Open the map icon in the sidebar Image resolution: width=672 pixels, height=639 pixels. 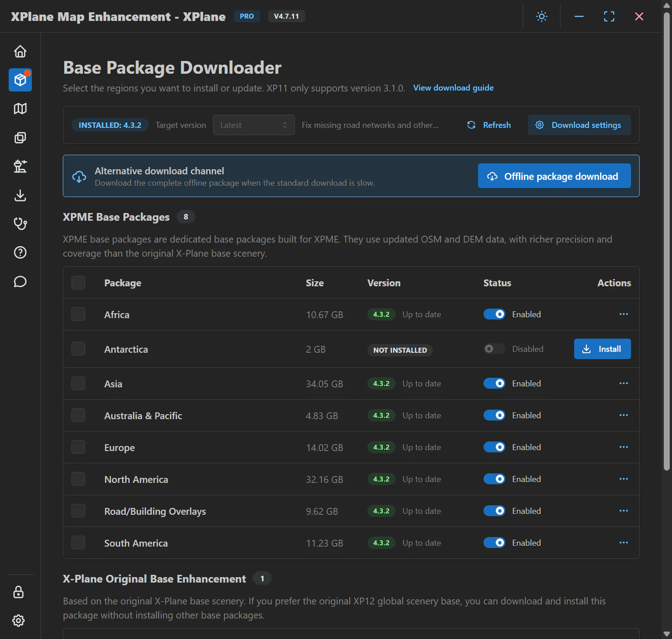coord(20,109)
